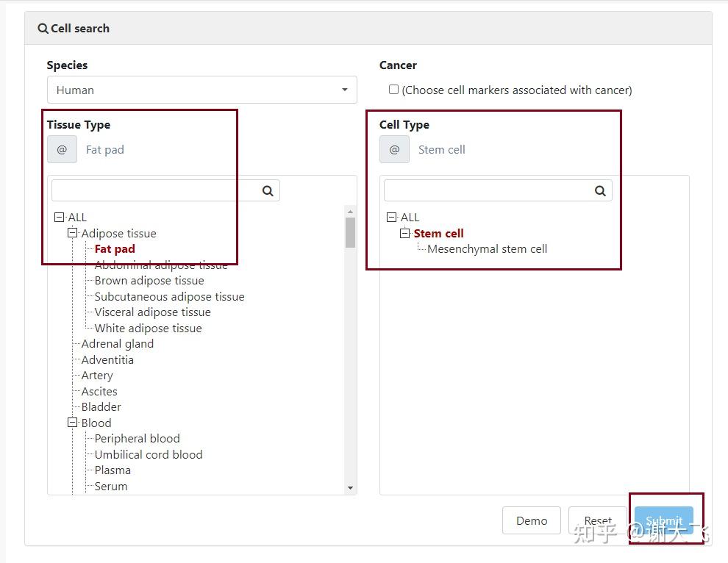The image size is (728, 563).
Task: Collapse the Adipose tissue tree node
Action: pyautogui.click(x=73, y=233)
